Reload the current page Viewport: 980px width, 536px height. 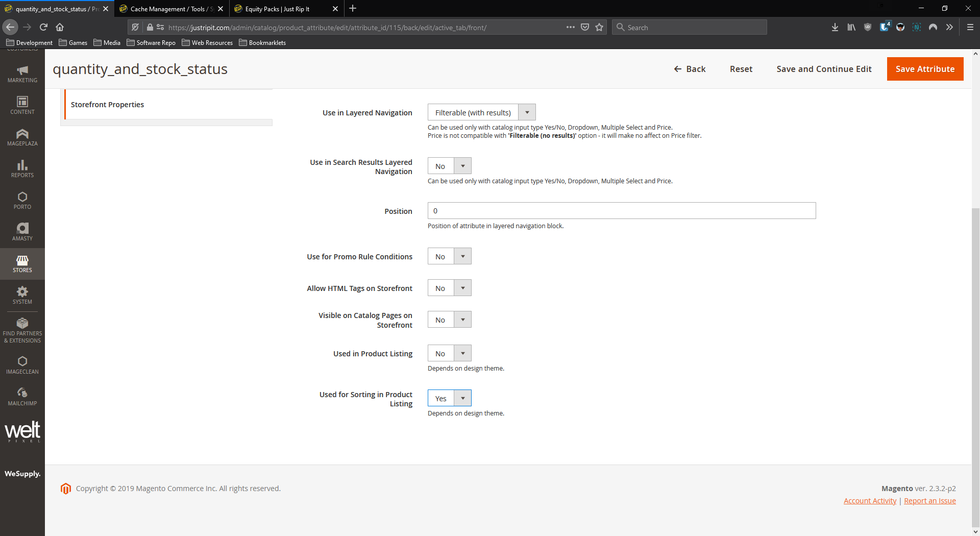coord(43,27)
